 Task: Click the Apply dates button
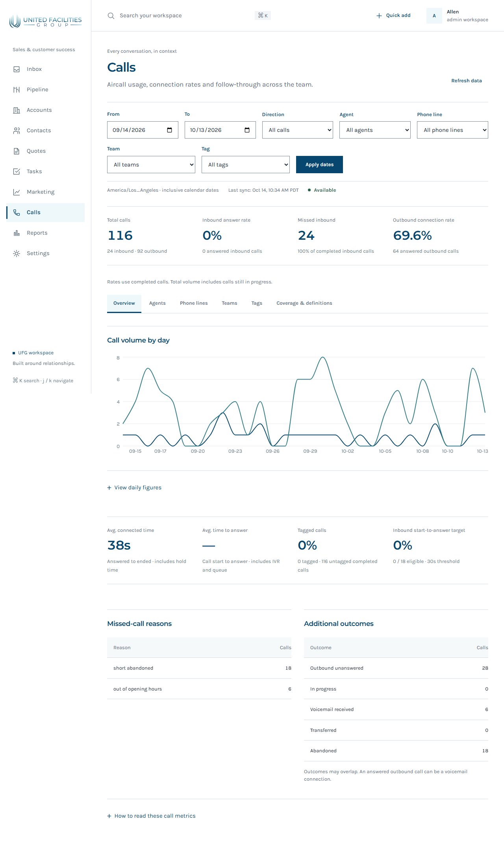(319, 165)
